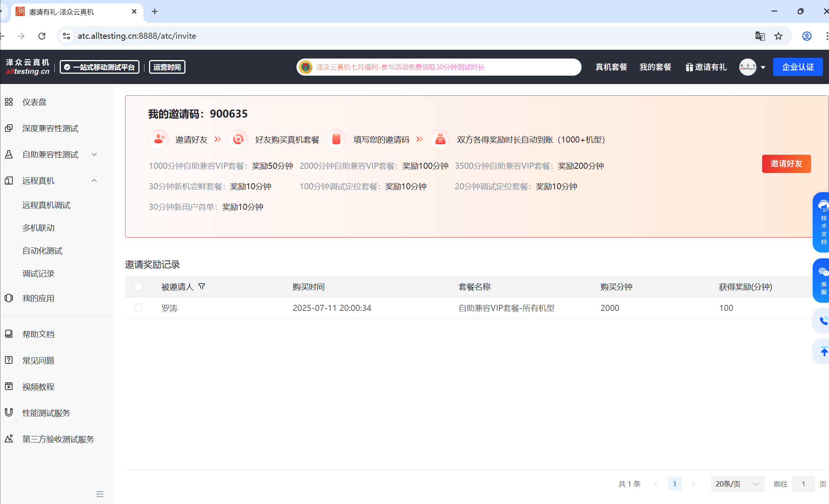Open 技术支持 floating headset widget
This screenshot has height=504, width=829.
[822, 222]
